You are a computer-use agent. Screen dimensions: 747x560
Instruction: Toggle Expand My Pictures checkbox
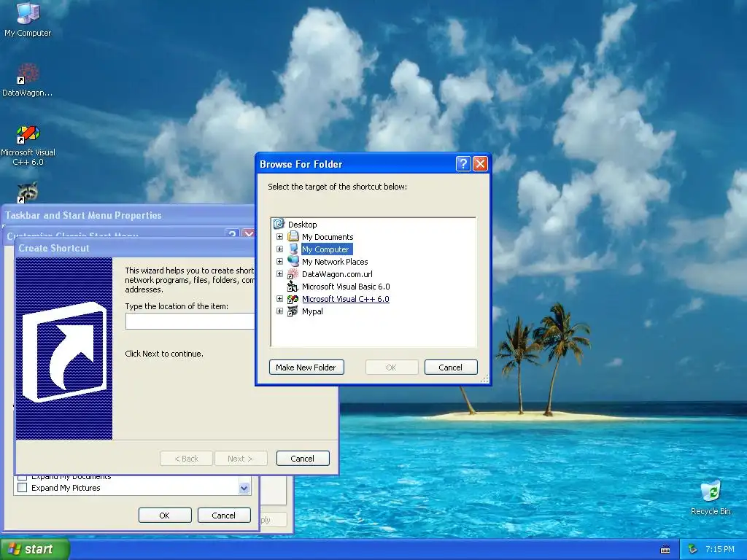click(x=22, y=488)
